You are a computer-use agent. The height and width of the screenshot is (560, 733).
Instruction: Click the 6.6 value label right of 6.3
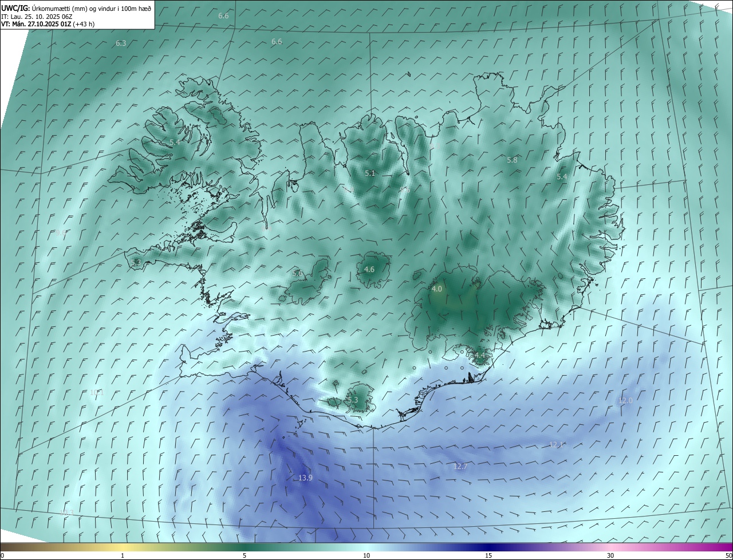(277, 42)
